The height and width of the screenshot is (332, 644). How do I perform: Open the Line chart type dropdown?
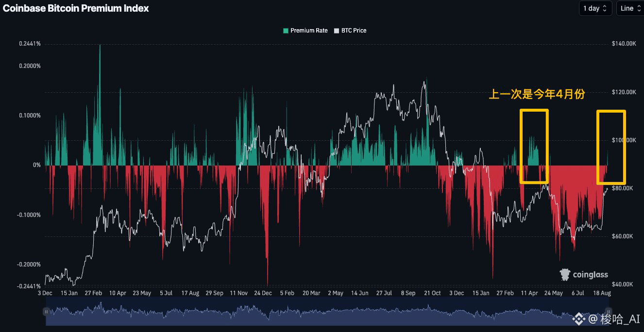629,8
